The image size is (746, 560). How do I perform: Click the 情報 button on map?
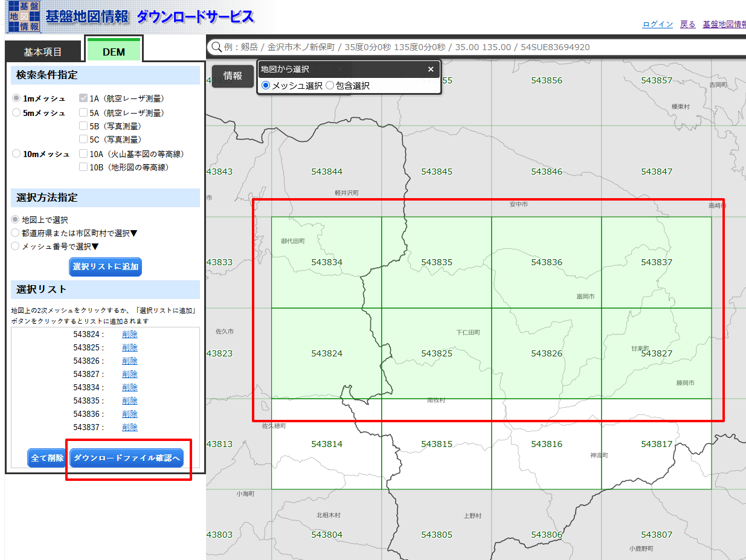[x=233, y=76]
